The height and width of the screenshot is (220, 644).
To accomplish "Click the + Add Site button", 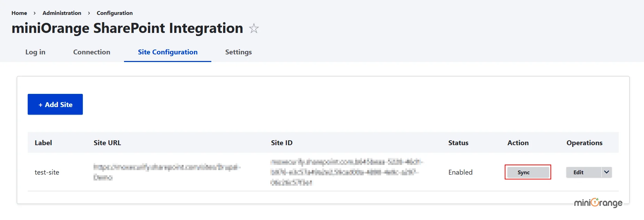I will pos(55,104).
